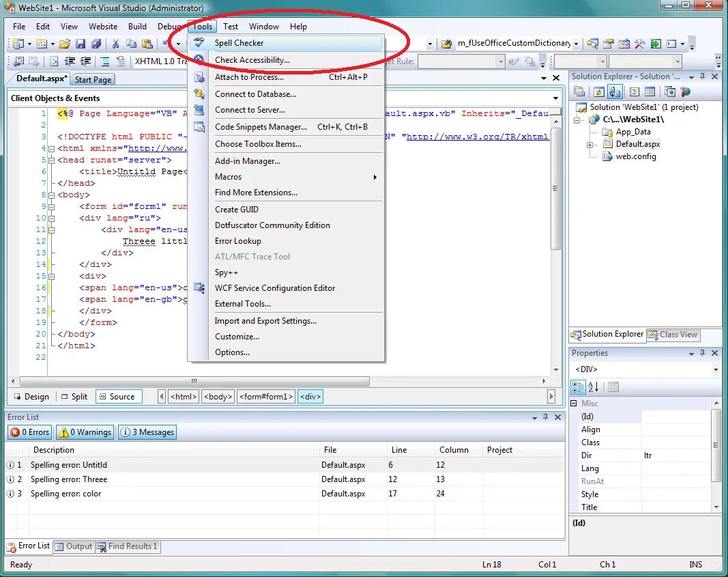The height and width of the screenshot is (577, 728).
Task: Open the Find Results 1 tab
Action: pos(128,546)
